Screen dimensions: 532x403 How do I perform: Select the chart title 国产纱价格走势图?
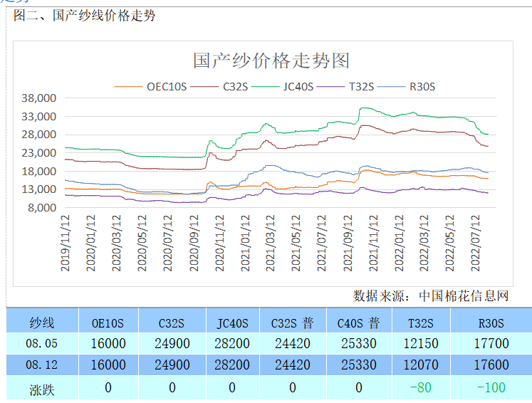pyautogui.click(x=271, y=60)
